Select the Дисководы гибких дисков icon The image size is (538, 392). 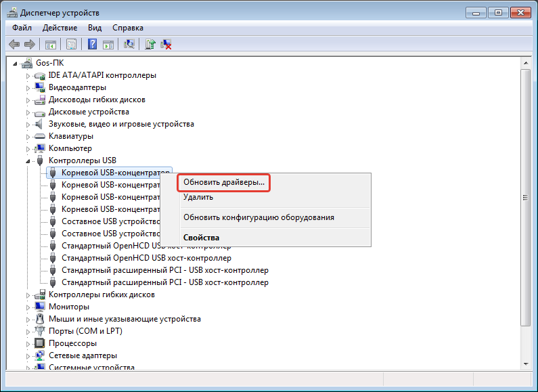point(40,100)
